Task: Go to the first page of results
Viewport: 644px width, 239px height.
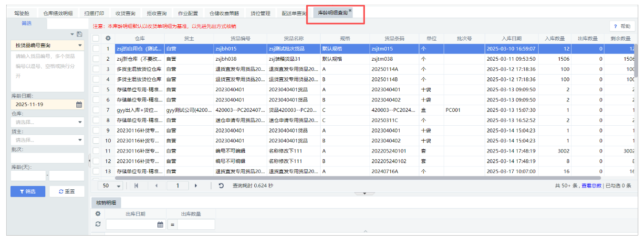Action: [x=137, y=185]
